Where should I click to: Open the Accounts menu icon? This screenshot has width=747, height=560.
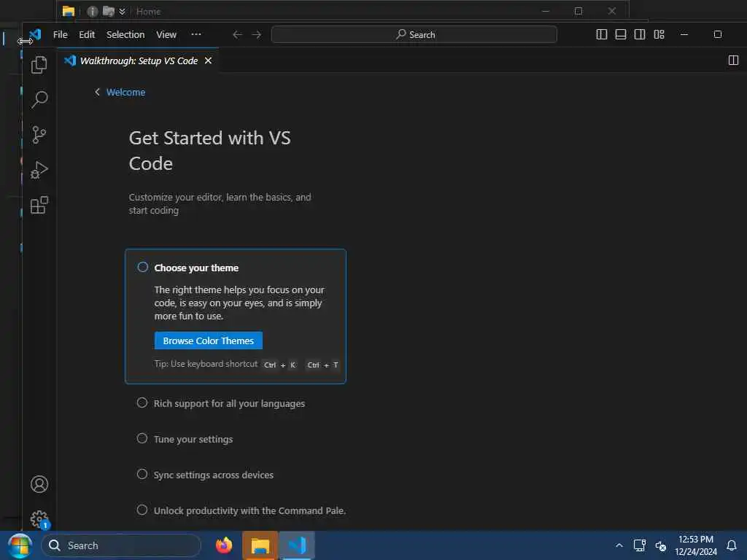click(x=39, y=484)
